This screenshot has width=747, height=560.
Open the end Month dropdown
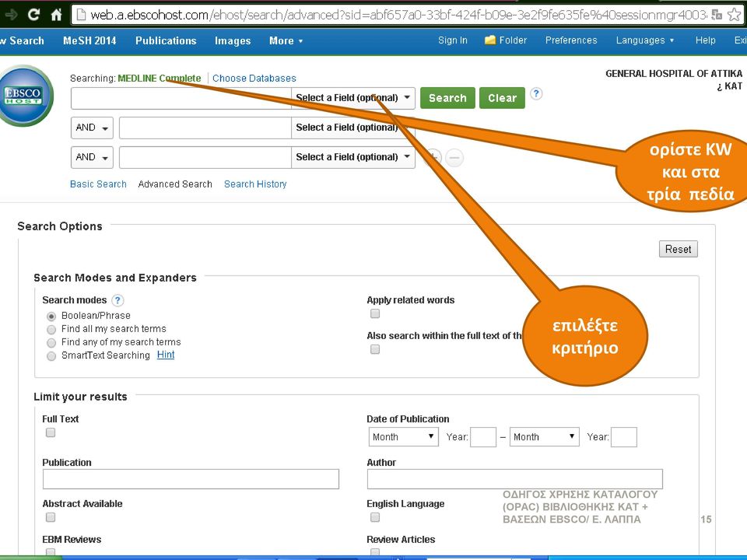tap(545, 436)
